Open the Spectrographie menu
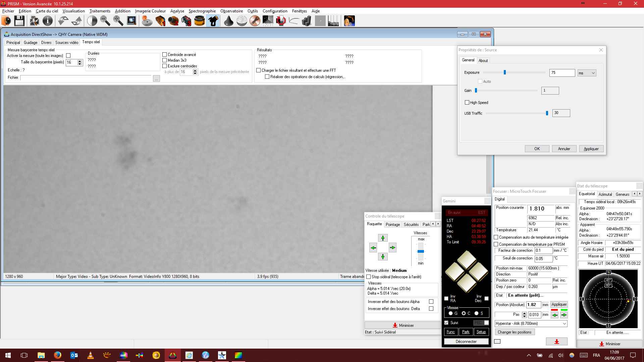 click(202, 11)
